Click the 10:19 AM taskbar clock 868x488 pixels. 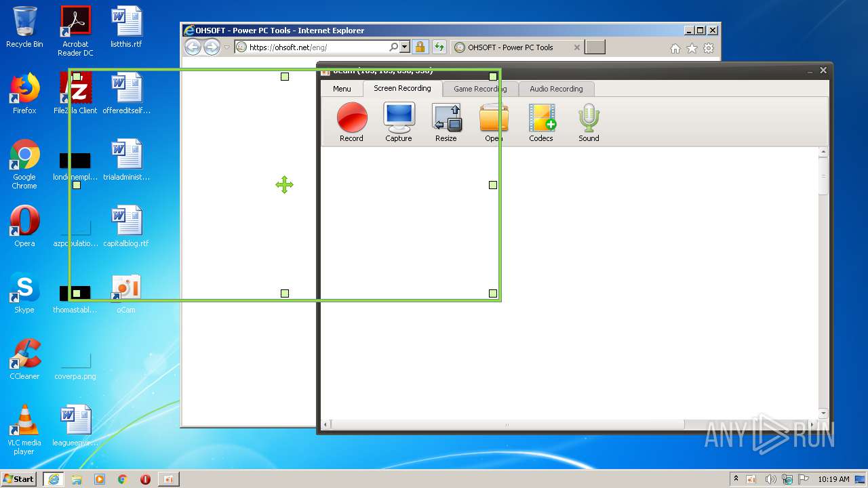[833, 479]
